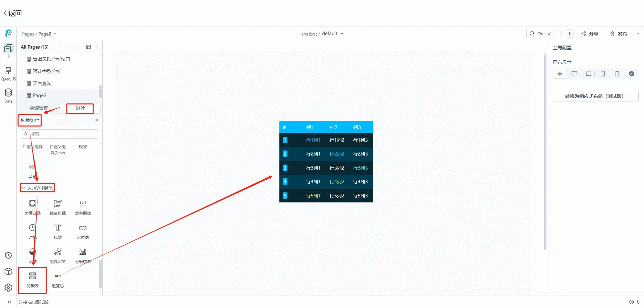Click the 发布 publish button
The width and height of the screenshot is (644, 308).
619,34
